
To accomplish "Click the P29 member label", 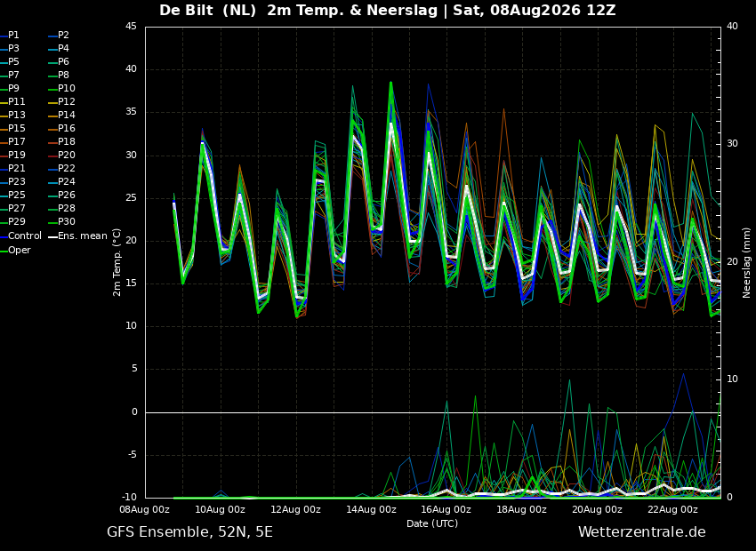I will coord(12,221).
